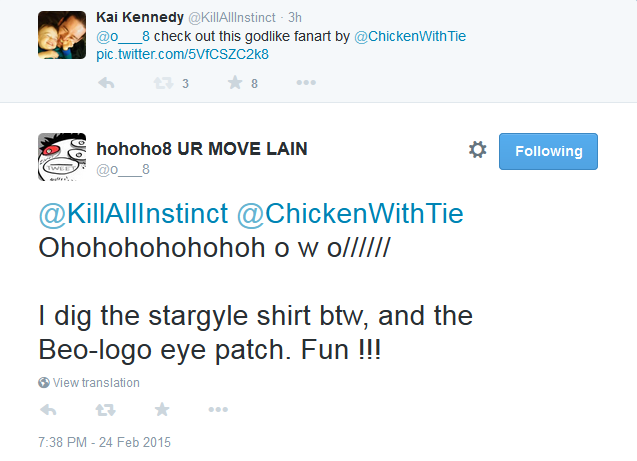Open pic.twitter.com image link
Image resolution: width=637 pixels, height=461 pixels.
(x=183, y=53)
